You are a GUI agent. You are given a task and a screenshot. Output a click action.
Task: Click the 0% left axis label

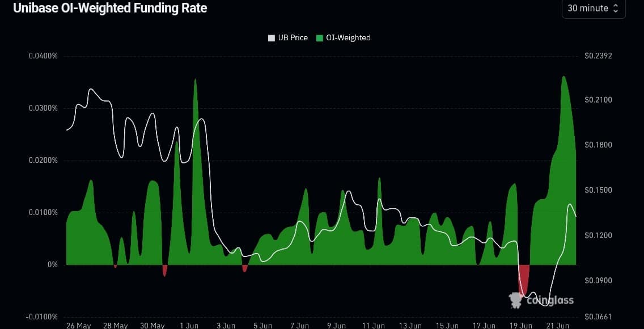[x=53, y=264]
